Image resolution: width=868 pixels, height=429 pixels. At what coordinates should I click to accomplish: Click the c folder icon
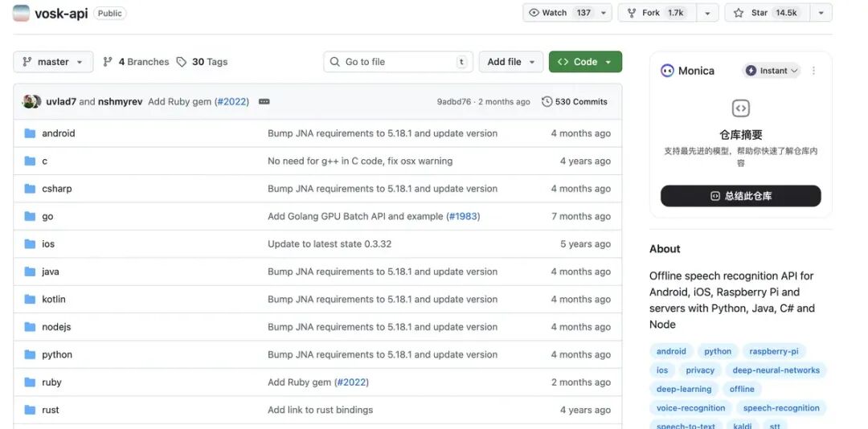click(30, 161)
